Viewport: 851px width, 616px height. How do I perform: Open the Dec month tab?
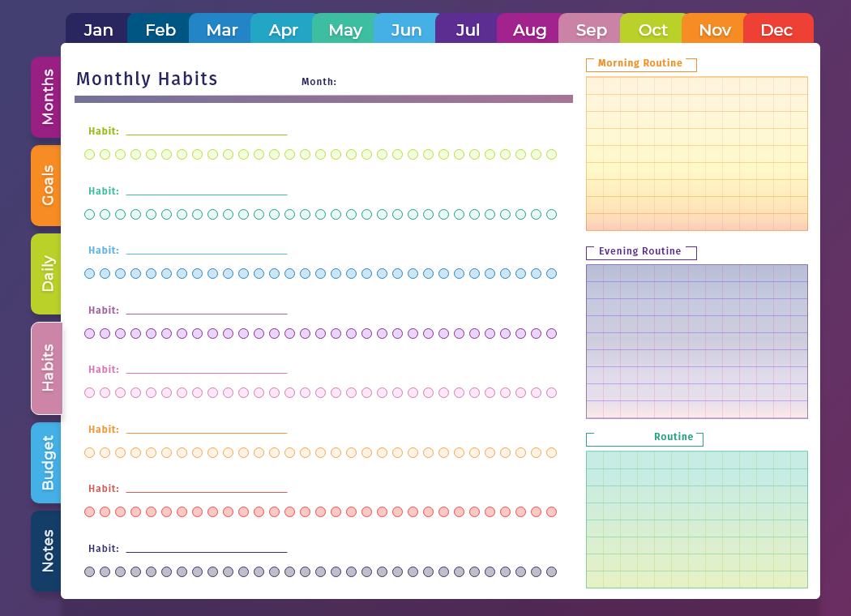[778, 29]
